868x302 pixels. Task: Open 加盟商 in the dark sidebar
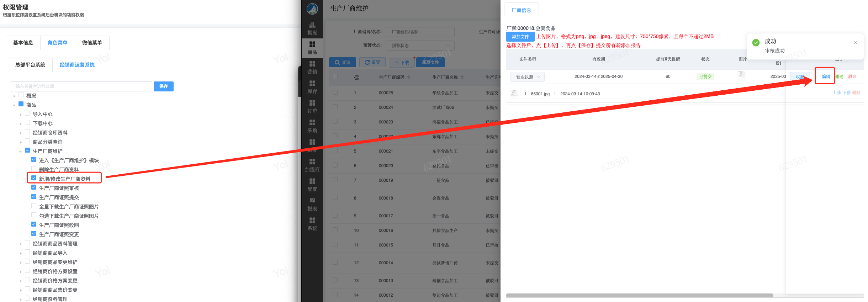312,165
